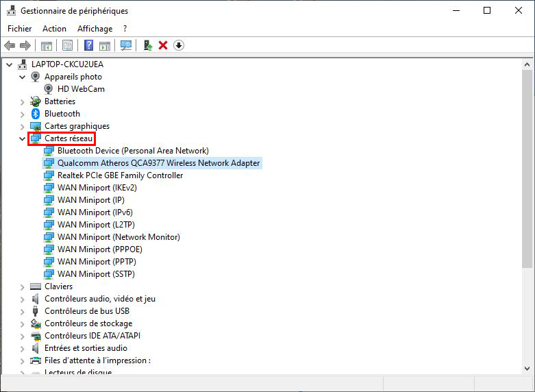This screenshot has width=535, height=392.
Task: Show or hide console tree toolbar icon
Action: click(47, 45)
